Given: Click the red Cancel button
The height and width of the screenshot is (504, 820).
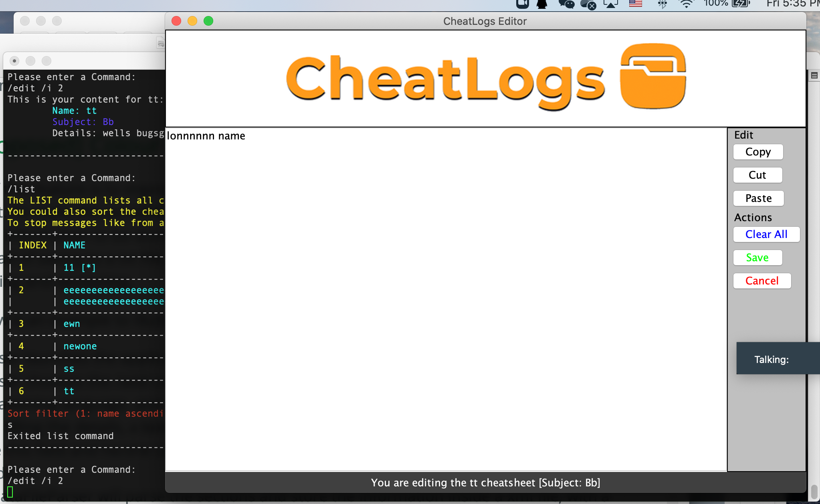Looking at the screenshot, I should click(x=762, y=281).
